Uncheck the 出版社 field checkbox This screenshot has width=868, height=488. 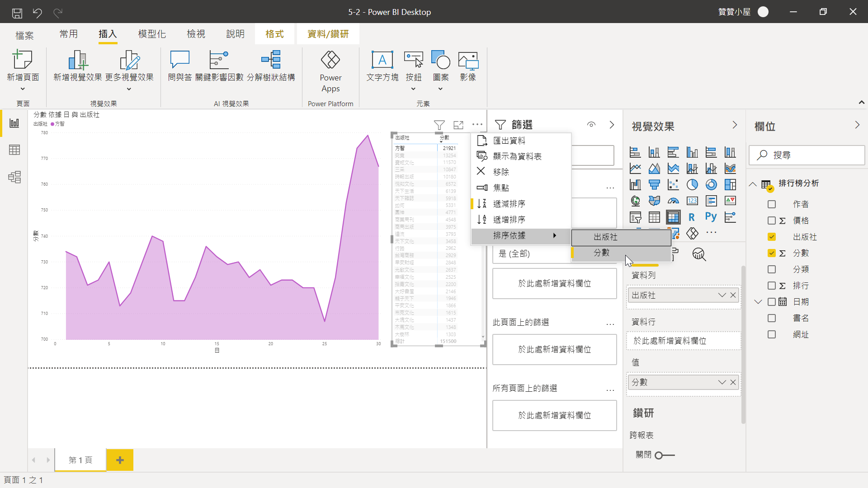[x=772, y=237]
